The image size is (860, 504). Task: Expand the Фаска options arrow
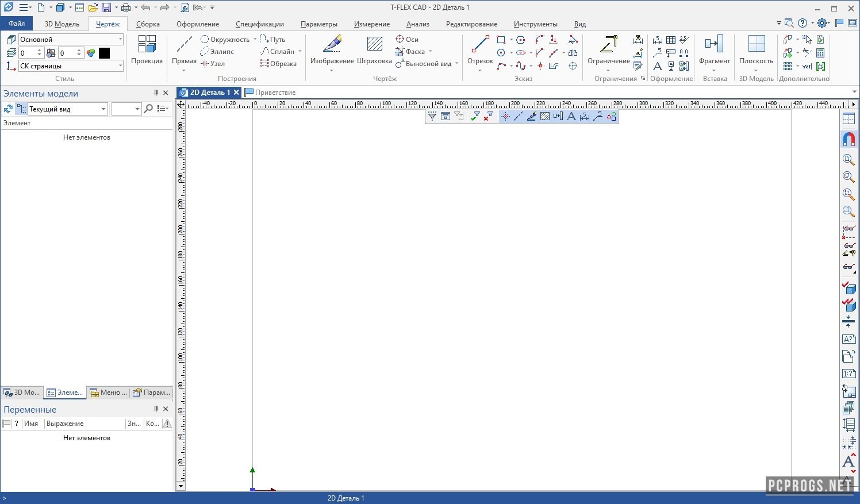(430, 52)
